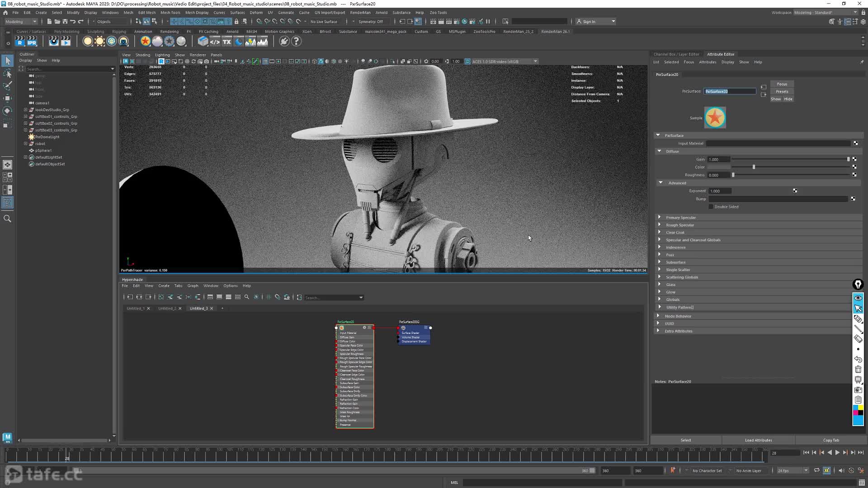868x488 pixels.
Task: Click the viewport RenderMan R toolbar icon
Action: (x=161, y=61)
